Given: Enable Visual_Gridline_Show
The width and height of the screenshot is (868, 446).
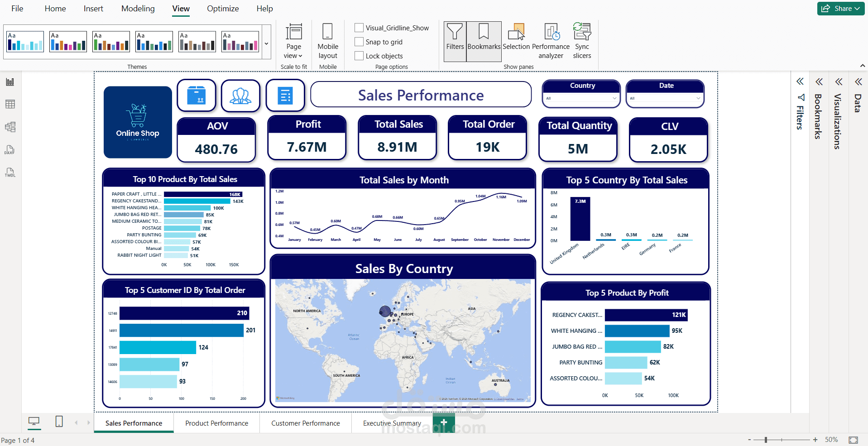Looking at the screenshot, I should pyautogui.click(x=359, y=28).
